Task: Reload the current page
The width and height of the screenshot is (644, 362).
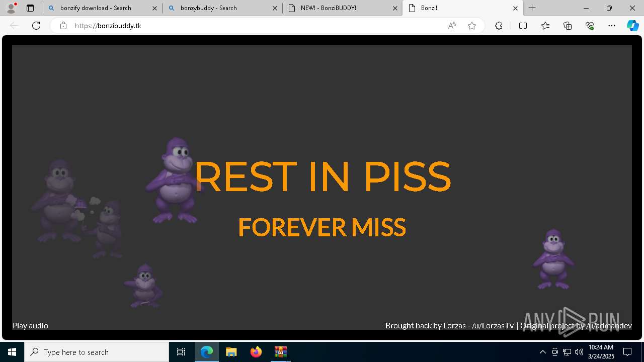Action: pyautogui.click(x=36, y=26)
